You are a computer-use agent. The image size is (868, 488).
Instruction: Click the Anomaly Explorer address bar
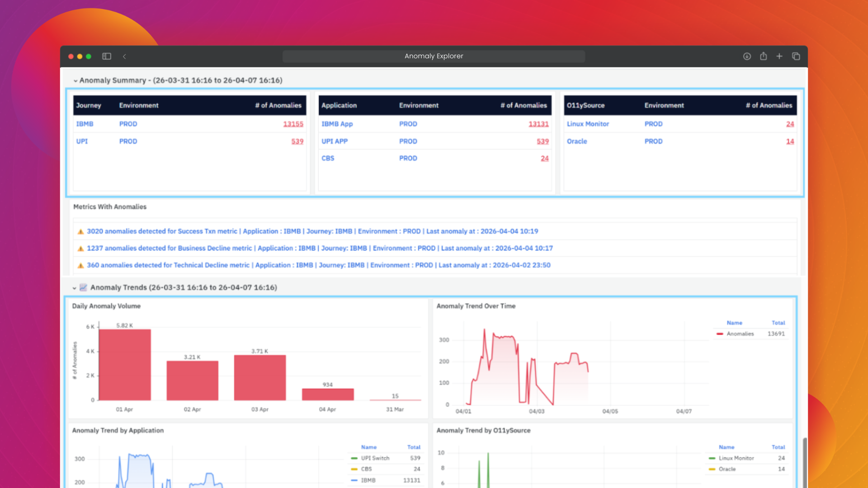[x=434, y=56]
